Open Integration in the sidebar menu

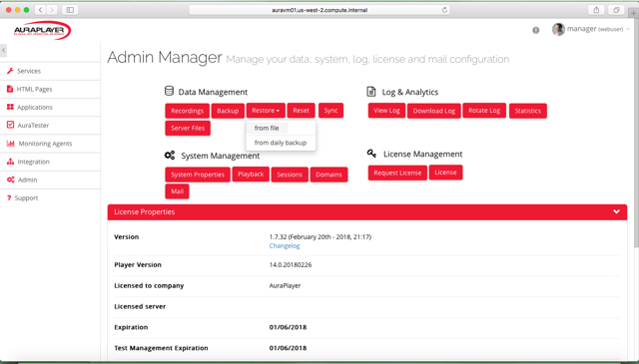tap(33, 162)
